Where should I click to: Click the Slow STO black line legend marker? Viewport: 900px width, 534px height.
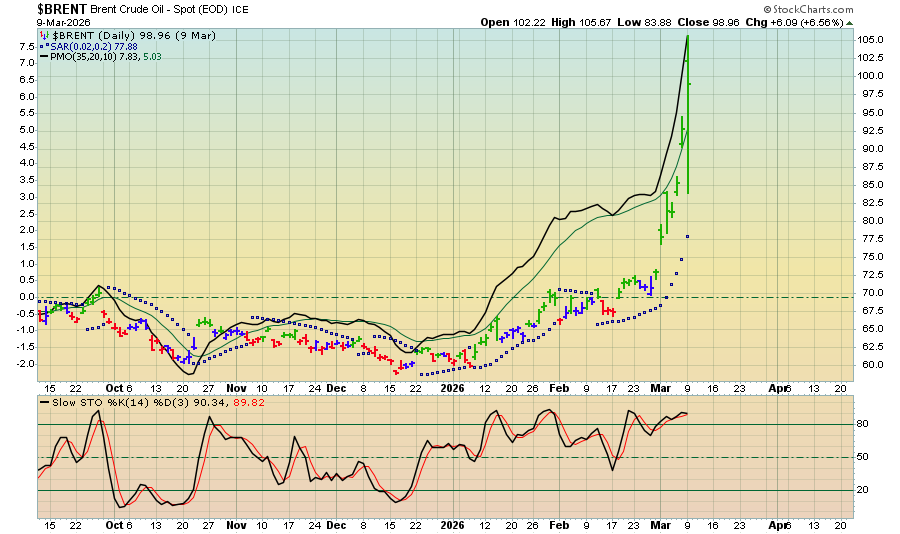point(45,402)
